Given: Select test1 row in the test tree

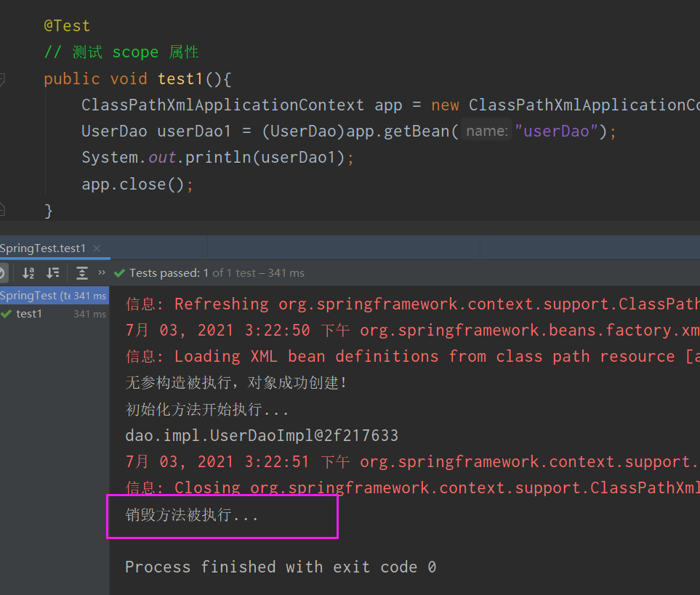Looking at the screenshot, I should 54,314.
